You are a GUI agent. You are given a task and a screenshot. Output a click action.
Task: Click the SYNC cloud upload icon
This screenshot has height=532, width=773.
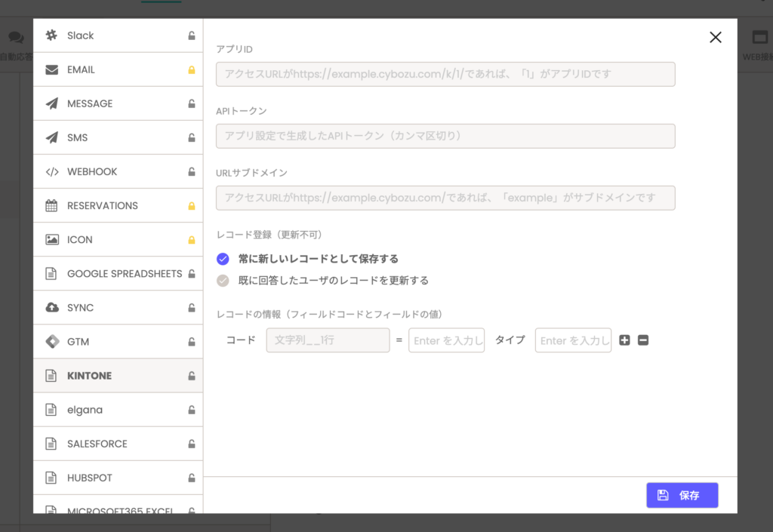click(x=51, y=307)
